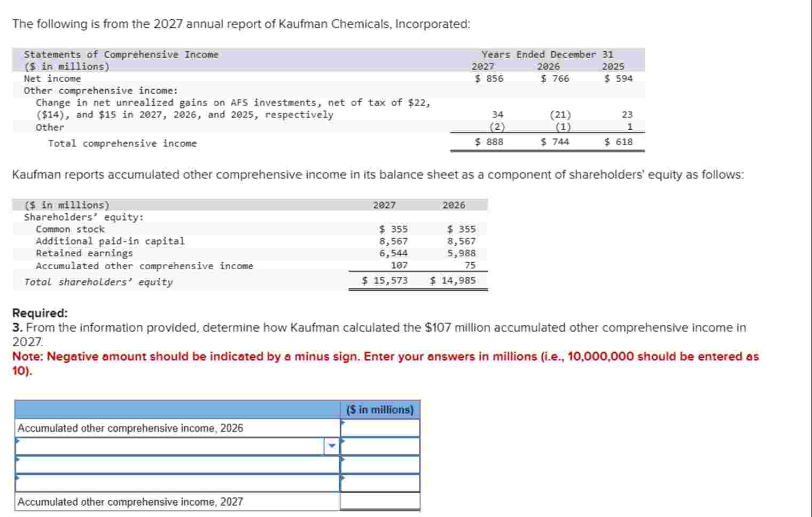Click the third blank label cell in answer table
This screenshot has height=517, width=812.
pyautogui.click(x=177, y=483)
